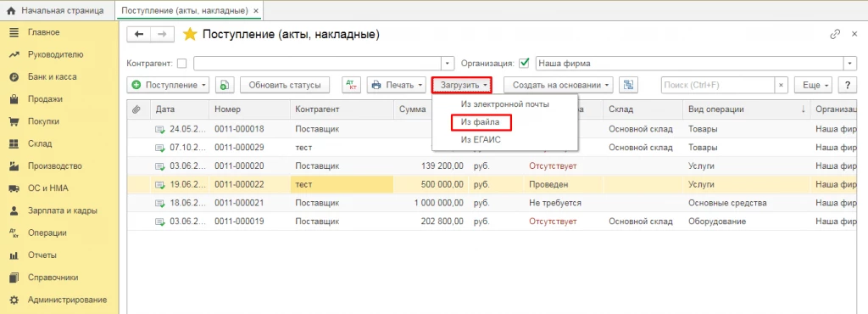The image size is (868, 314).
Task: Click the Проведен status cell
Action: tap(563, 184)
